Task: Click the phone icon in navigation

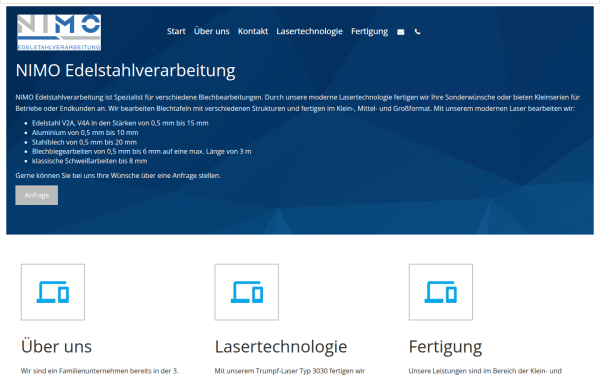Action: tap(417, 32)
